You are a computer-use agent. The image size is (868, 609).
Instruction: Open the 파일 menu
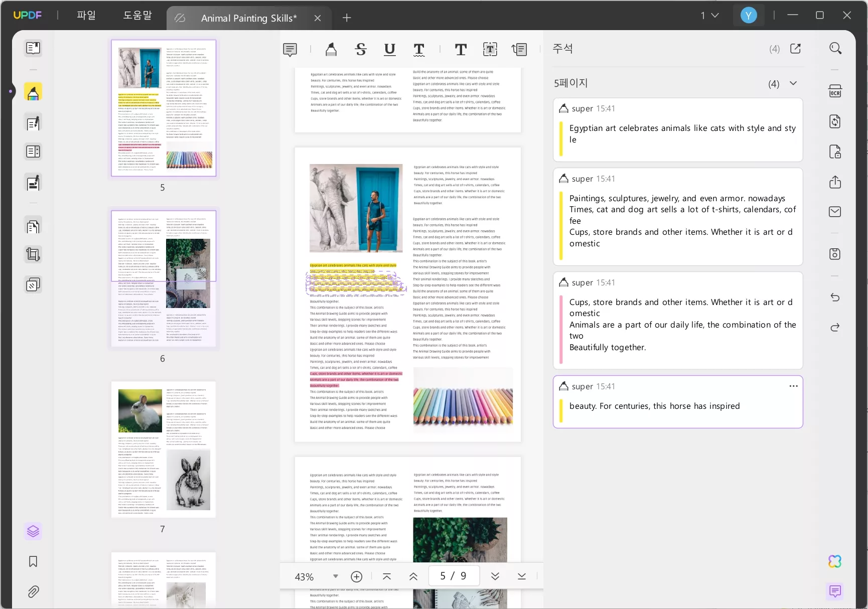(x=86, y=16)
